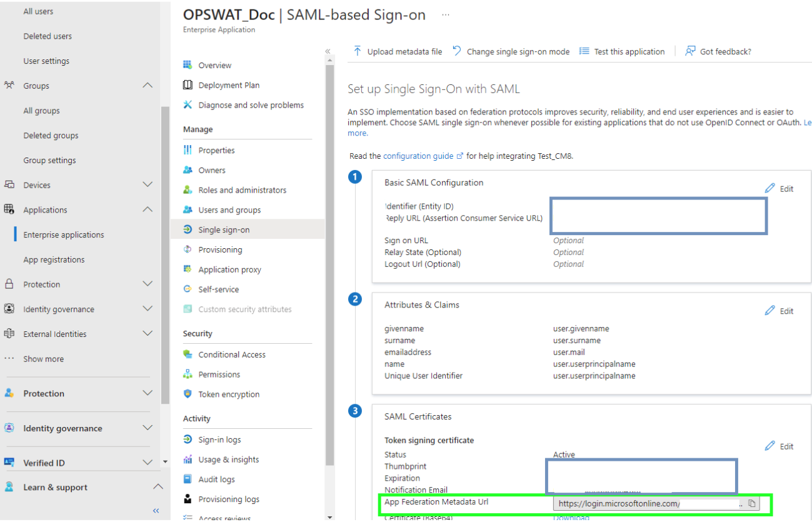Open the page title ellipsis menu
Screen dimensions: 812x527
pos(446,15)
